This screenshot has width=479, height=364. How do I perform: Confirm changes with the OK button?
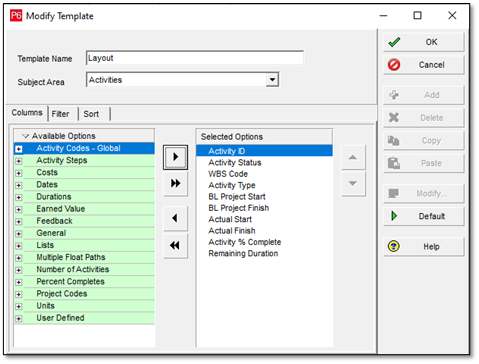(x=423, y=42)
